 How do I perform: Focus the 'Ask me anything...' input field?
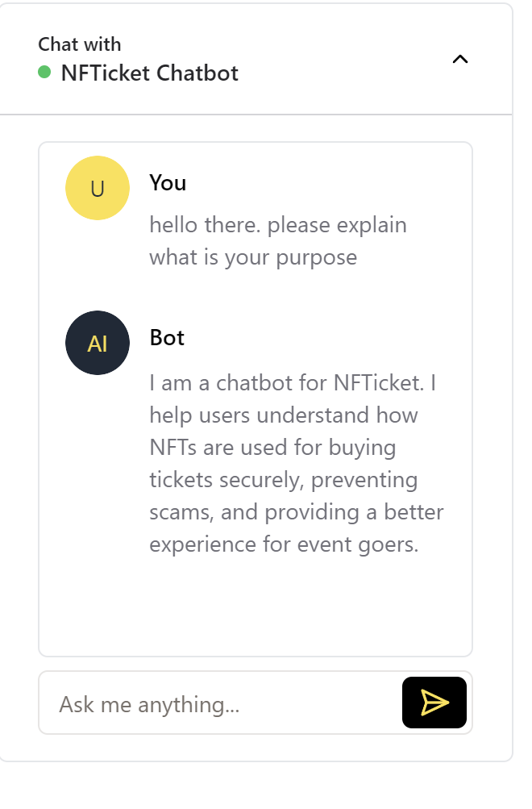(219, 704)
